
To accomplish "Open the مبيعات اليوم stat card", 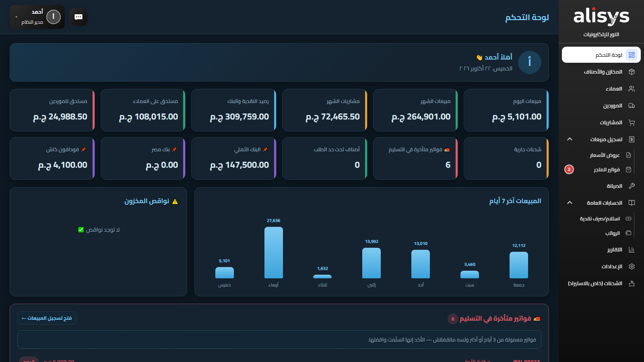I will tap(506, 110).
